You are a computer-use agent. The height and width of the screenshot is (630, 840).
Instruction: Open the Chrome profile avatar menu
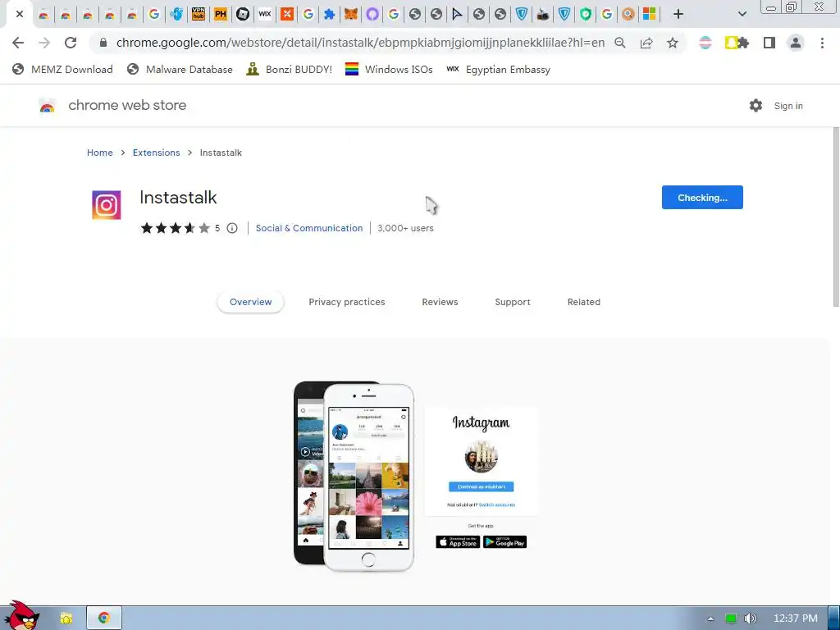[796, 43]
